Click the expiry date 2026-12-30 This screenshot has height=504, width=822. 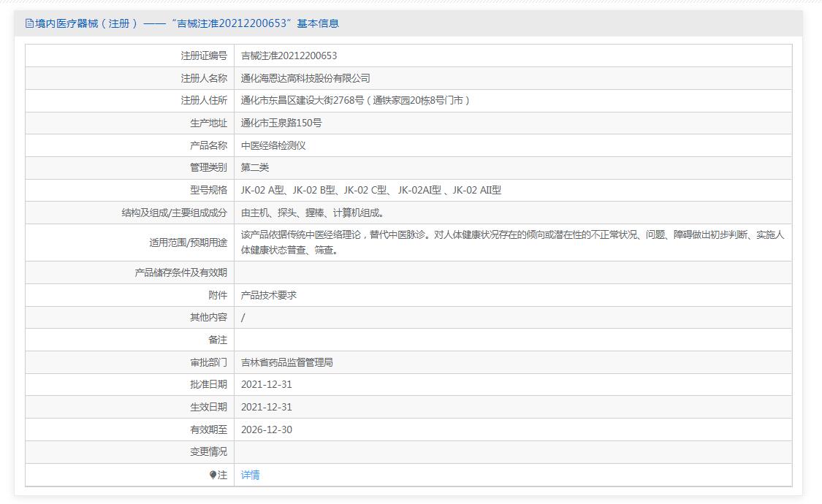tap(266, 429)
